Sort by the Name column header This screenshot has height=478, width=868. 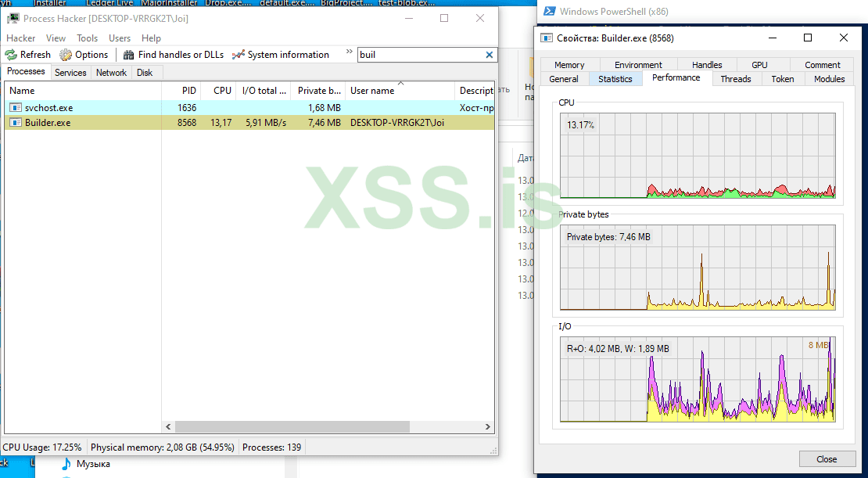(x=83, y=90)
